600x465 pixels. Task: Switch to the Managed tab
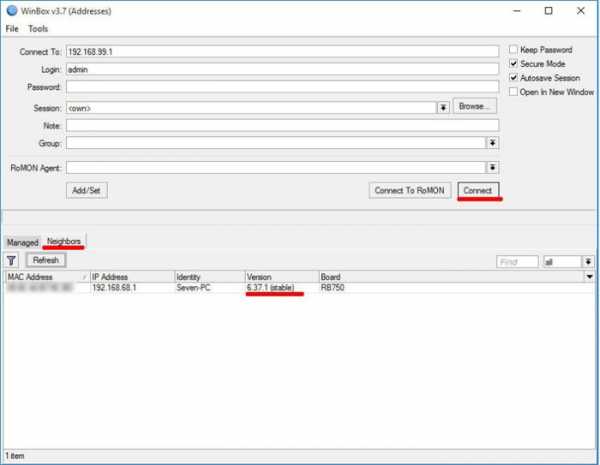pyautogui.click(x=22, y=243)
